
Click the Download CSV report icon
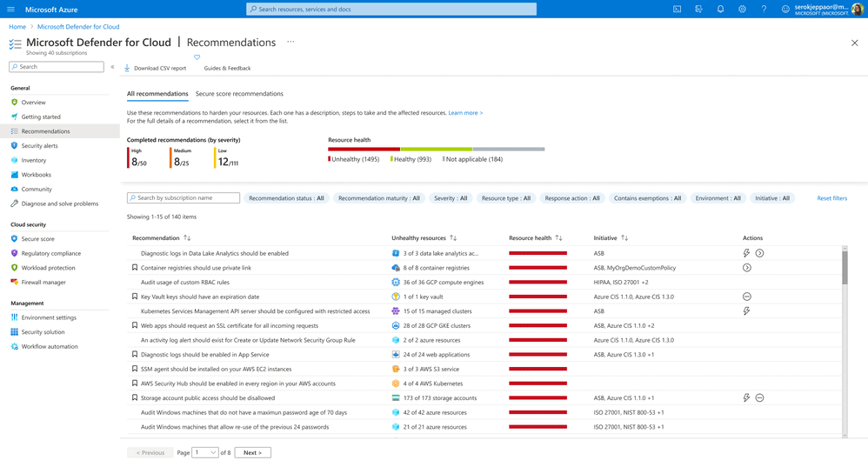[x=127, y=68]
